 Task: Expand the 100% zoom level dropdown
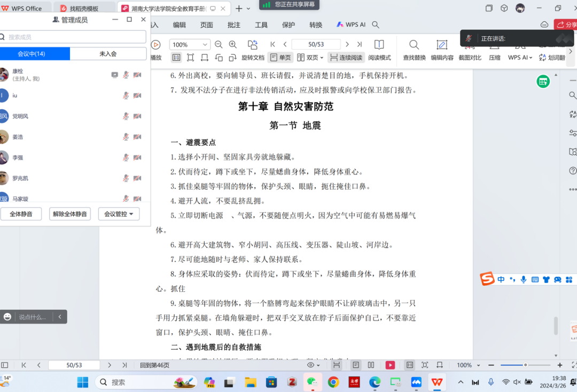205,45
